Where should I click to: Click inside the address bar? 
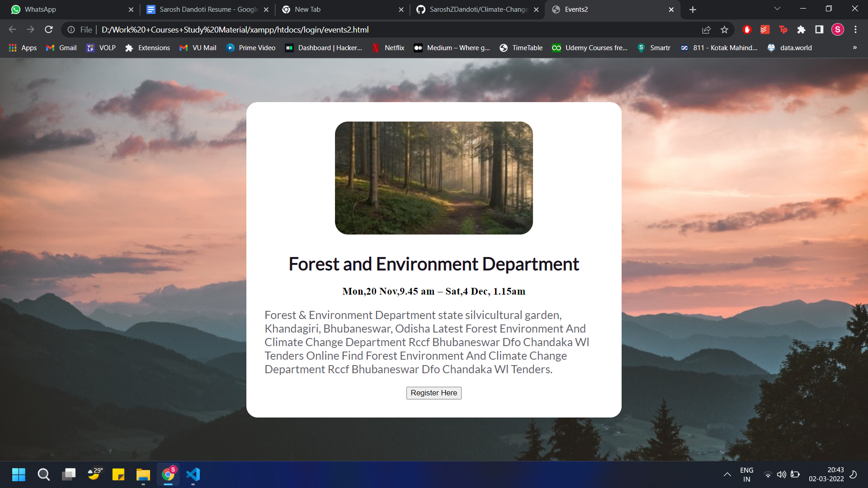click(x=316, y=29)
